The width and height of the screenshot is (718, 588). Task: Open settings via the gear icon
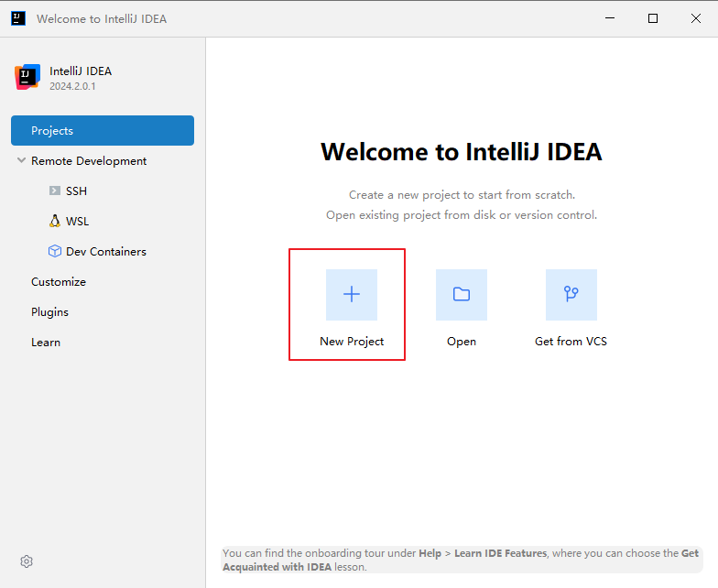pyautogui.click(x=27, y=561)
